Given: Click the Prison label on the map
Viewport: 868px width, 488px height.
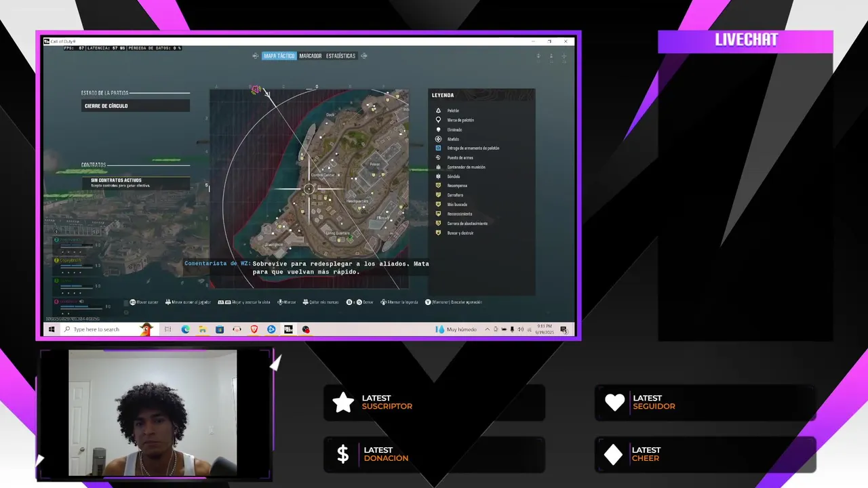Looking at the screenshot, I should pos(374,165).
